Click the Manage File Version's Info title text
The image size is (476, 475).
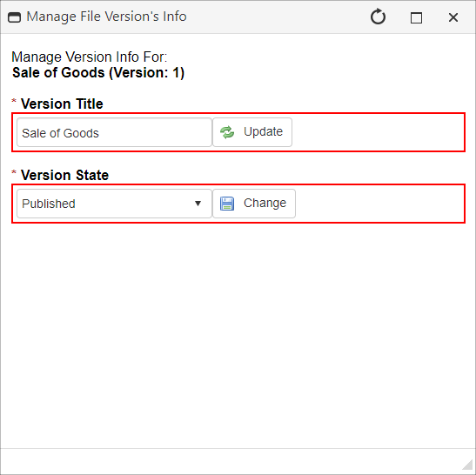(106, 17)
